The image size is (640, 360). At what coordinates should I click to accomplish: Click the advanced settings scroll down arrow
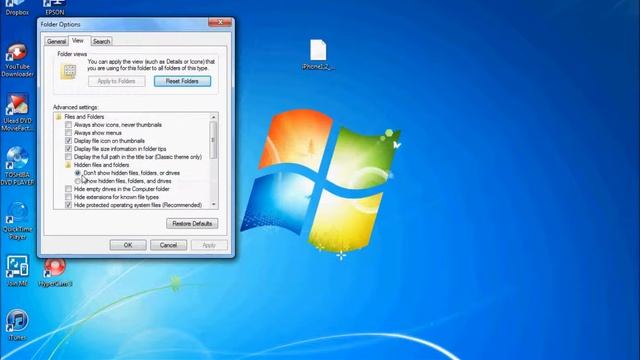[x=213, y=204]
